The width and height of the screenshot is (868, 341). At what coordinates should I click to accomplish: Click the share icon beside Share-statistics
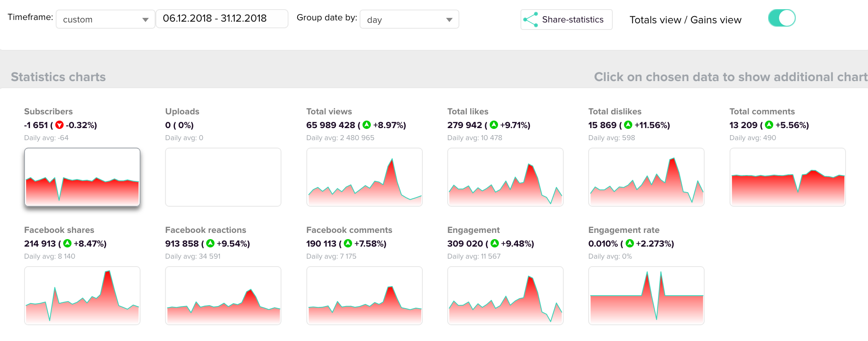point(530,20)
